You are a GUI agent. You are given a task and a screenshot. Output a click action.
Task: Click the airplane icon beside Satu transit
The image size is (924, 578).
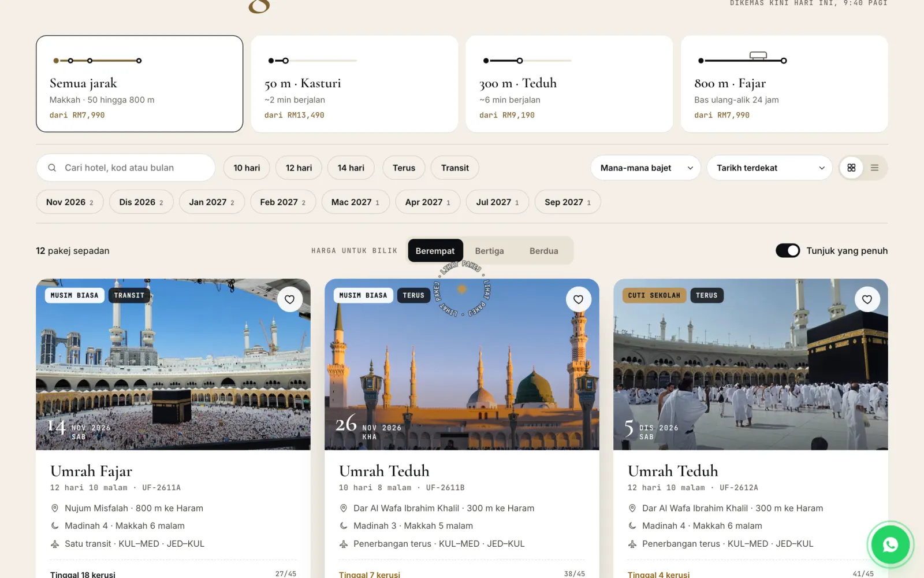pyautogui.click(x=55, y=544)
